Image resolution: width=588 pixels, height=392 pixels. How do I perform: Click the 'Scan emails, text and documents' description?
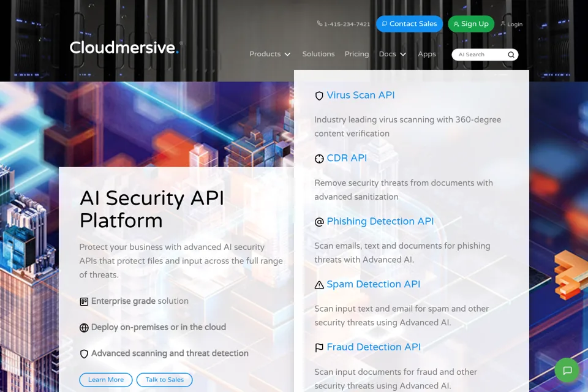tap(402, 253)
